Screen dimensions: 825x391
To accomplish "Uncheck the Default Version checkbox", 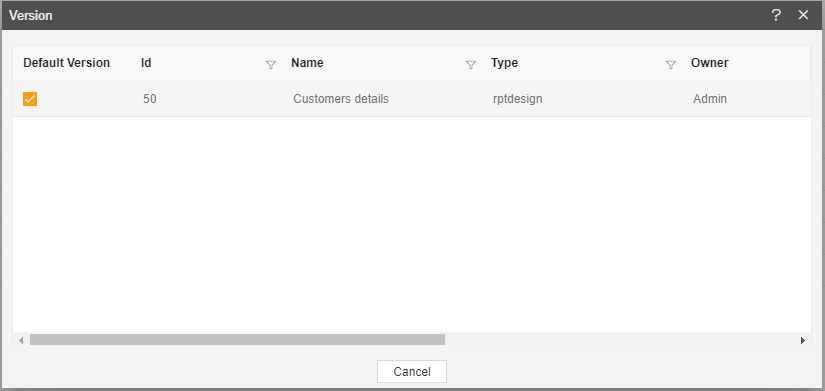I will tap(30, 99).
